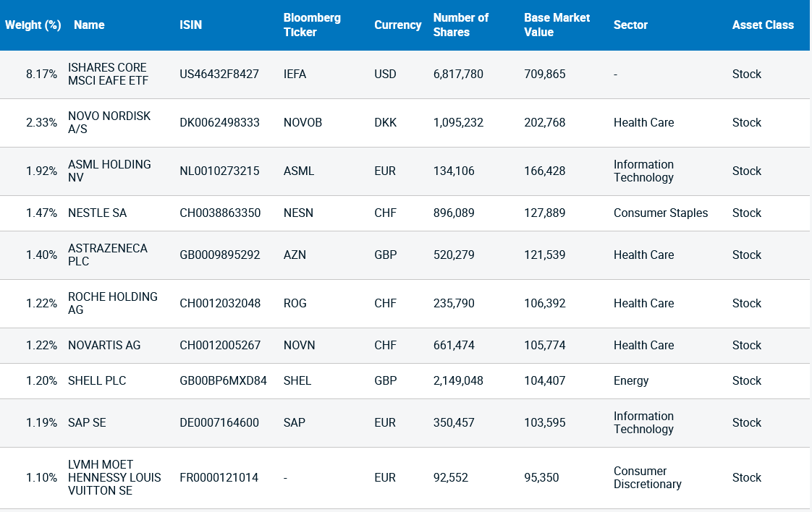812x512 pixels.
Task: Click the USD currency cell
Action: [385, 74]
